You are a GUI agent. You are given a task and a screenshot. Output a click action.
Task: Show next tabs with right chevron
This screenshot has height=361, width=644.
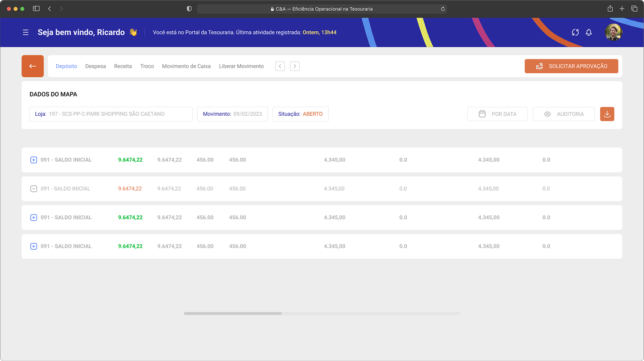click(x=295, y=66)
